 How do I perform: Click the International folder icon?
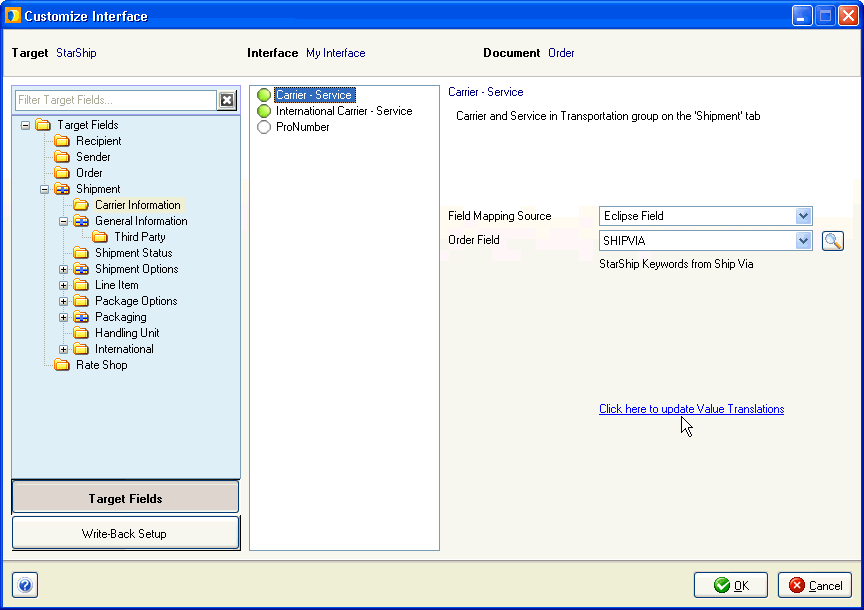click(81, 349)
